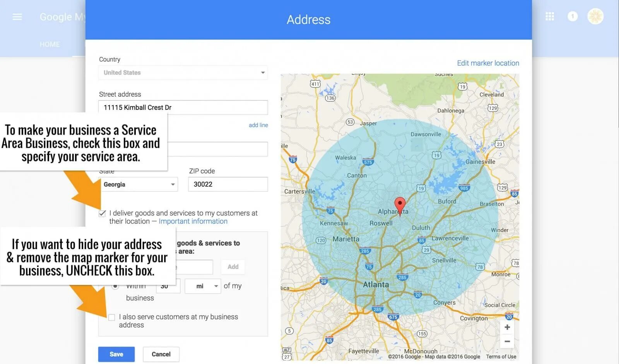Click the 'add line' link
619x364 pixels.
click(258, 125)
